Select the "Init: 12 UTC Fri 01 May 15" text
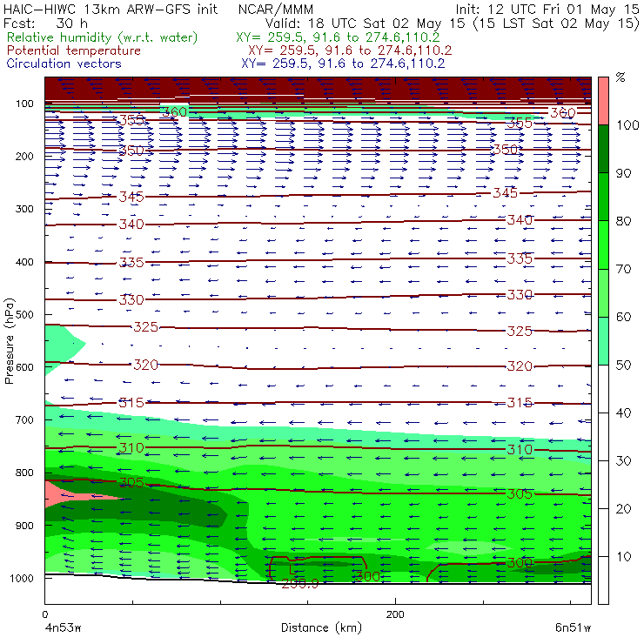Screen dimensions: 644x644 pyautogui.click(x=547, y=9)
